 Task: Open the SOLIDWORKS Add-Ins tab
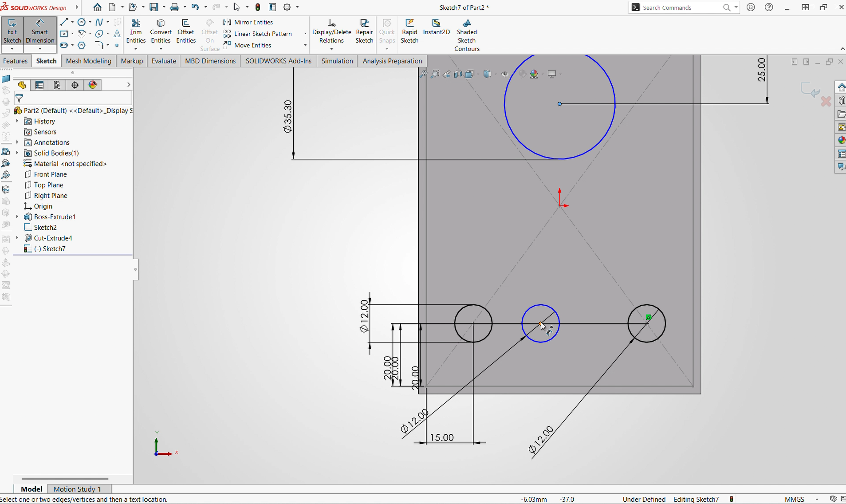pos(279,61)
